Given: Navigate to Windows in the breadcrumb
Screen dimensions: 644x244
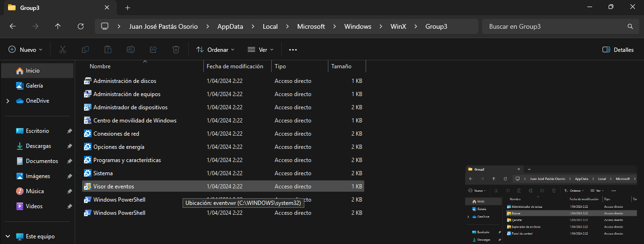Looking at the screenshot, I should click(358, 26).
